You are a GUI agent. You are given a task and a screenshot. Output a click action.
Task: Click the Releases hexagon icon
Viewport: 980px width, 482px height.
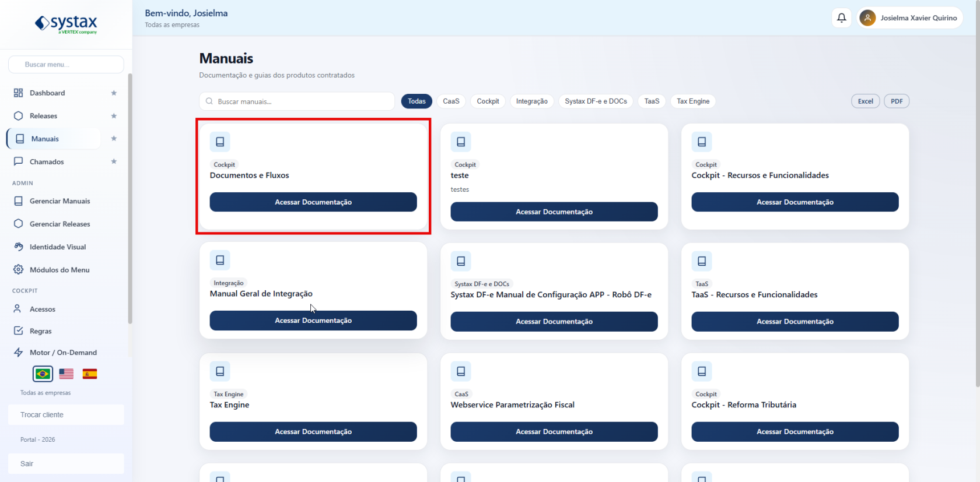coord(19,116)
